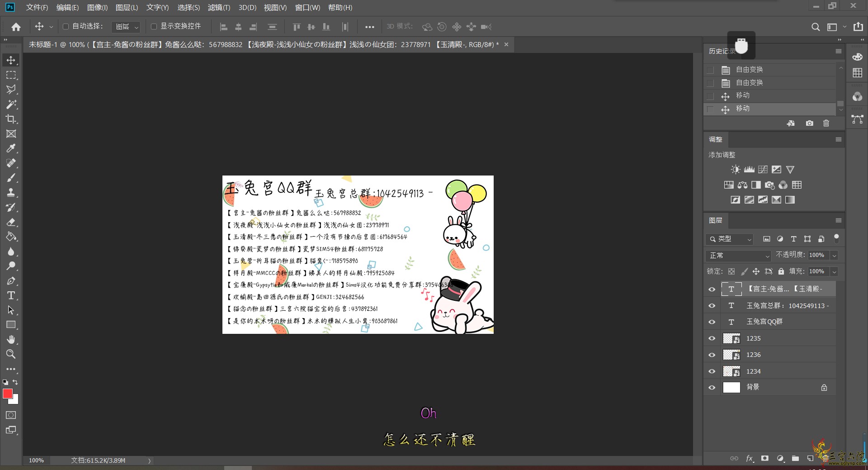The width and height of the screenshot is (868, 470).
Task: Select the Healing Brush tool
Action: pos(11,163)
